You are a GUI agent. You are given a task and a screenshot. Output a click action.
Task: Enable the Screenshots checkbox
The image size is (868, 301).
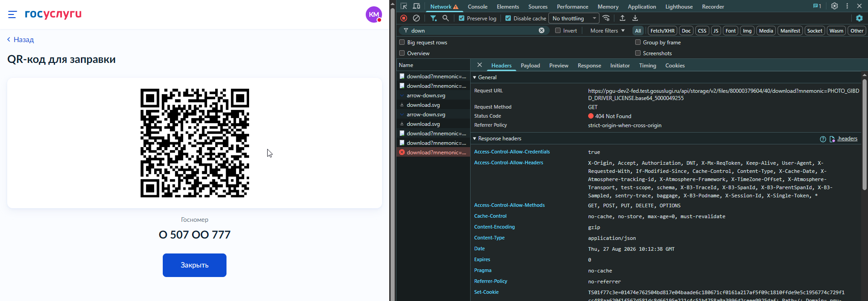tap(638, 53)
